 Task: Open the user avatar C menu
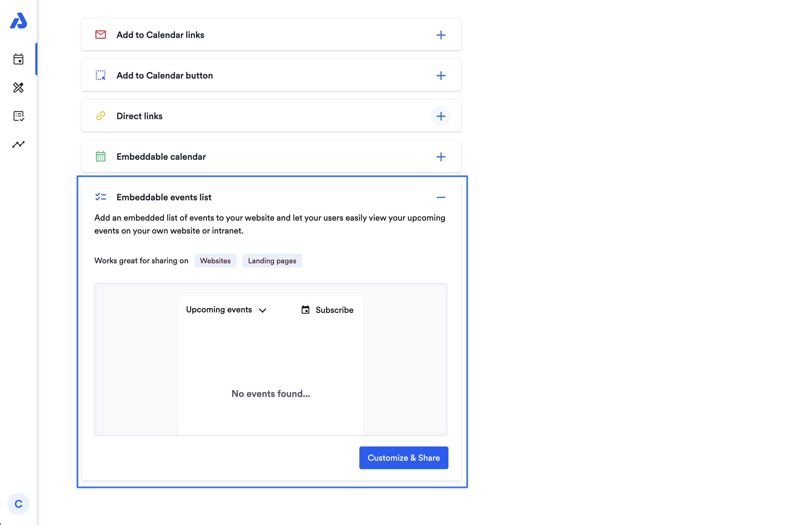click(x=18, y=504)
